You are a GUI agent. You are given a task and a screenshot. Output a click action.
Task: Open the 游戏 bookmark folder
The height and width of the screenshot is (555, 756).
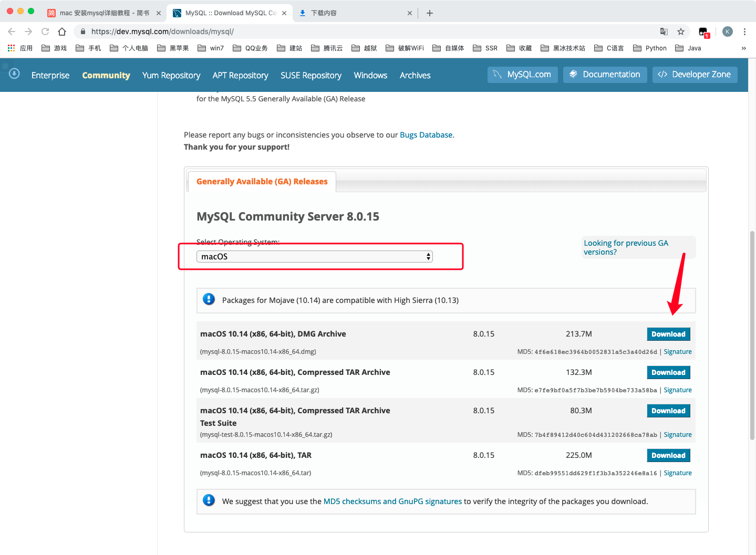[x=54, y=48]
